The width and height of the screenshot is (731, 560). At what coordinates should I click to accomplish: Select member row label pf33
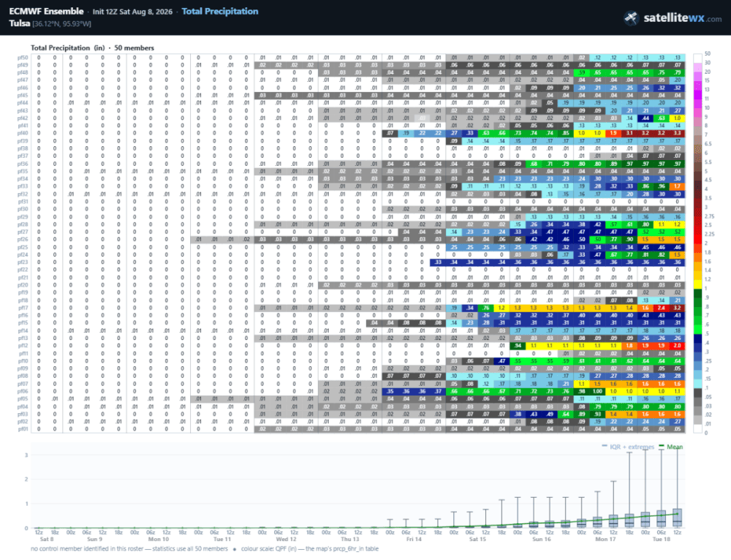[x=23, y=186]
